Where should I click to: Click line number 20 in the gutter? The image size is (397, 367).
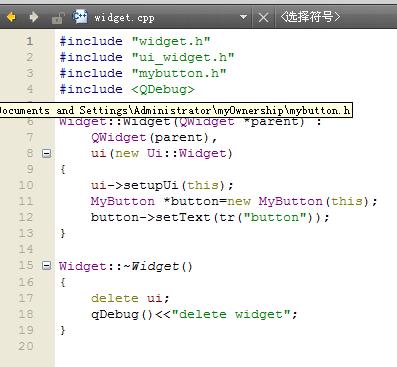(26, 346)
